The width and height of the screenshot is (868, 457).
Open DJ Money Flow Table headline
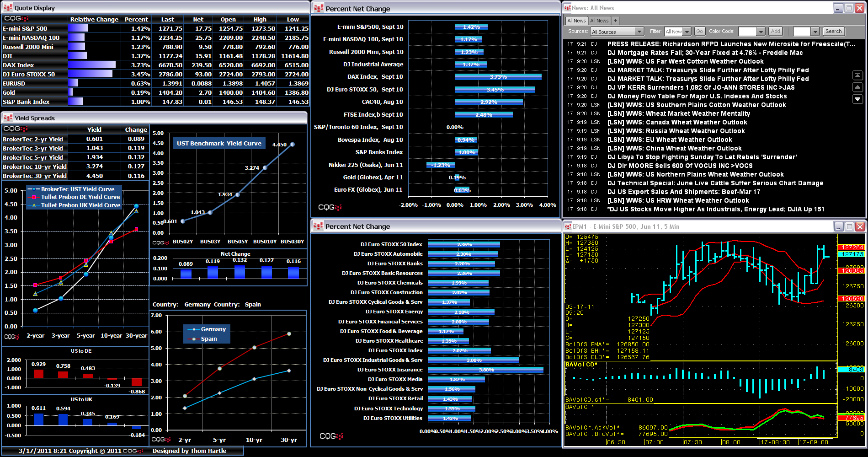(x=697, y=97)
